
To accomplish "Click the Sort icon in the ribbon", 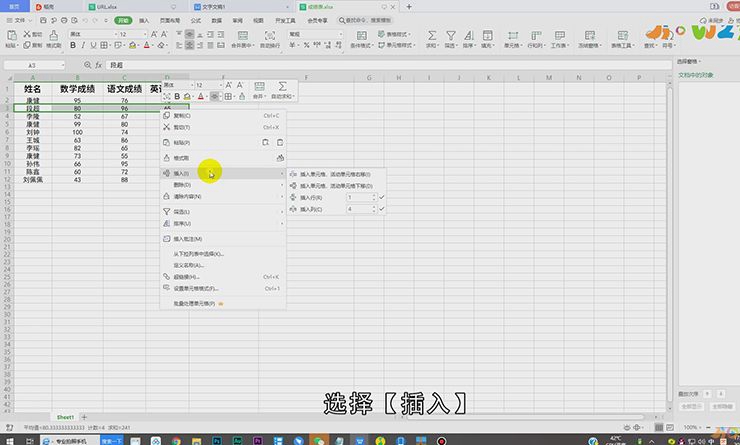I will click(468, 35).
